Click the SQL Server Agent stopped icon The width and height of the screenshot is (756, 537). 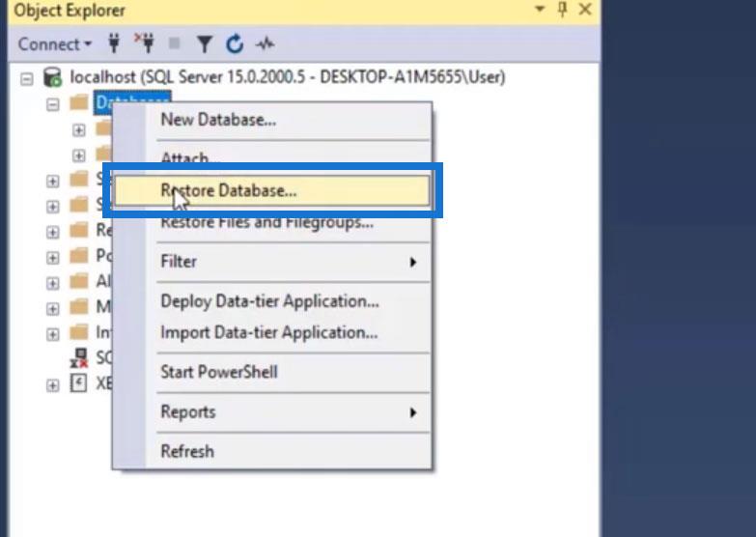(78, 358)
